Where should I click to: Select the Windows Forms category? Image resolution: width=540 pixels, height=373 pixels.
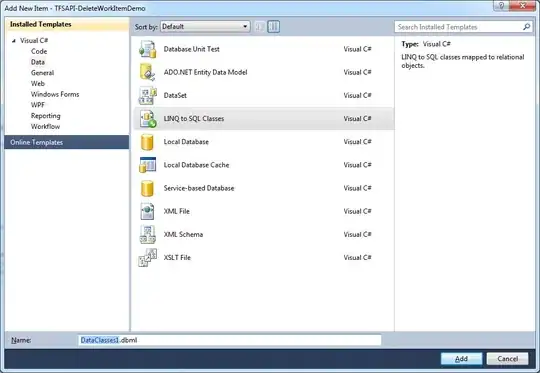[x=55, y=94]
